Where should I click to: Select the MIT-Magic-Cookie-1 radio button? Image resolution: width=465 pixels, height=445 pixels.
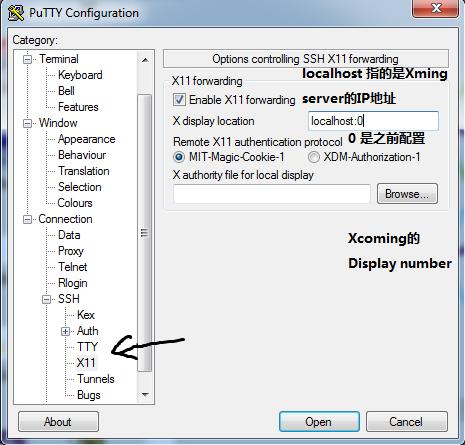click(x=179, y=157)
